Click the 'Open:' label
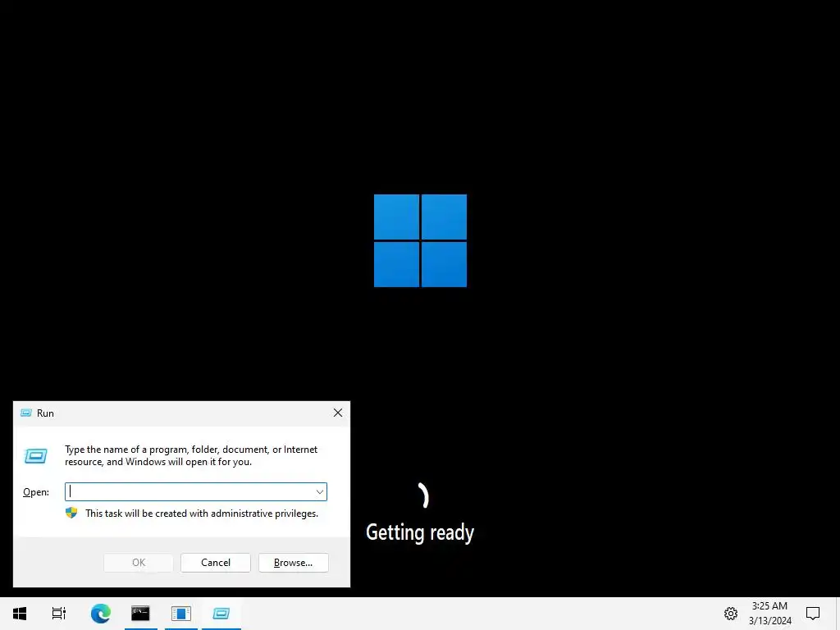Image resolution: width=840 pixels, height=630 pixels. tap(36, 492)
